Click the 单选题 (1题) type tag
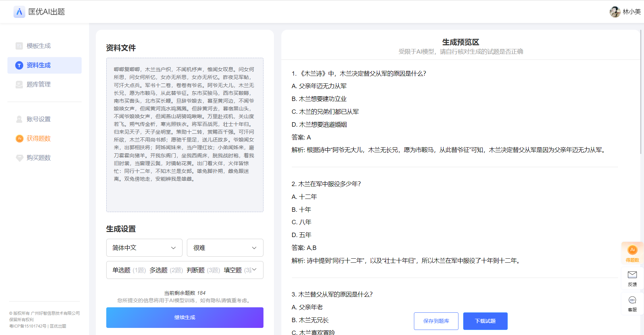 [x=129, y=270]
